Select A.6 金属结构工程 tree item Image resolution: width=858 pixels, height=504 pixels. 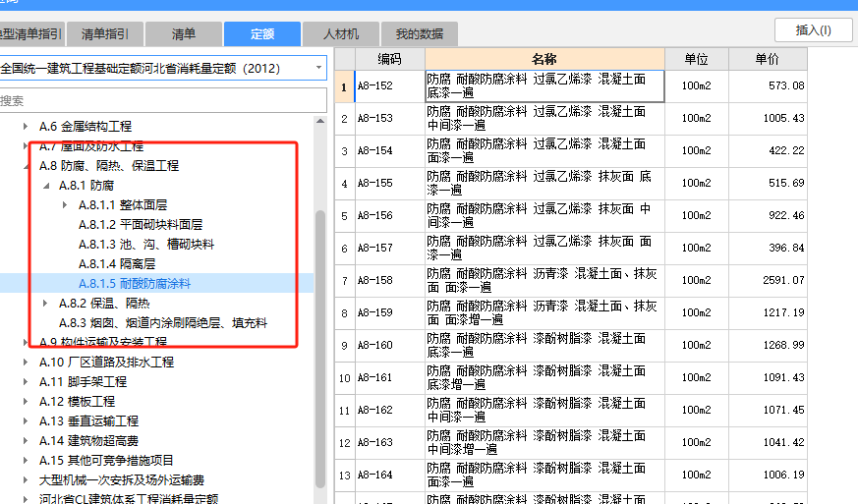coord(86,127)
